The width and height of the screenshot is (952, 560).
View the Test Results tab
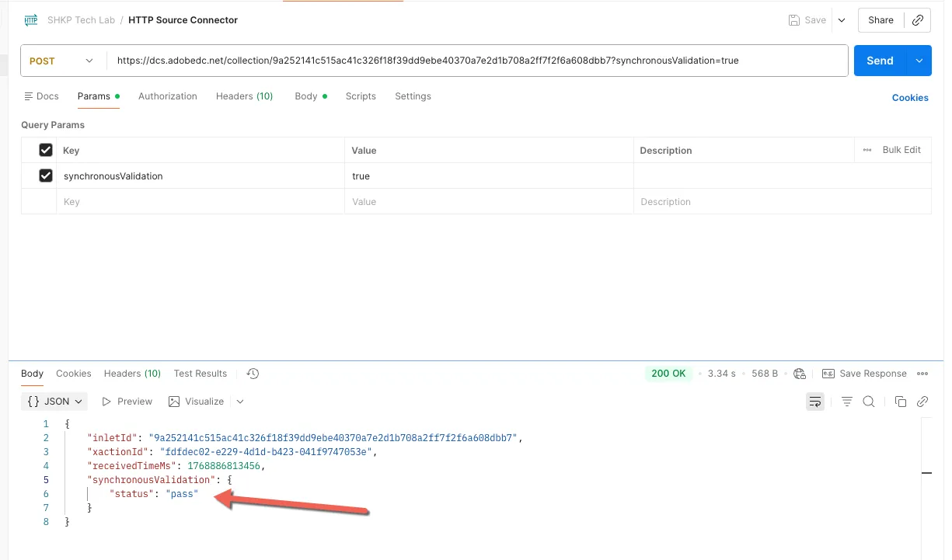[201, 374]
